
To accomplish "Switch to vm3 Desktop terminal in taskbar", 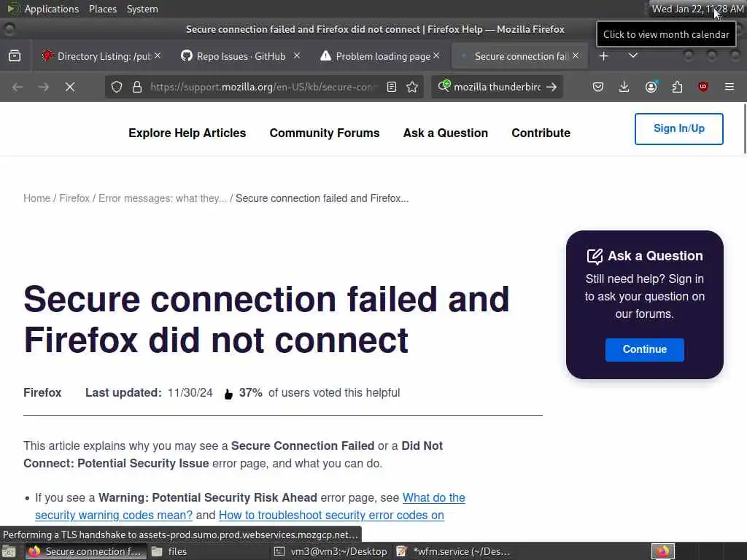I will pyautogui.click(x=330, y=551).
